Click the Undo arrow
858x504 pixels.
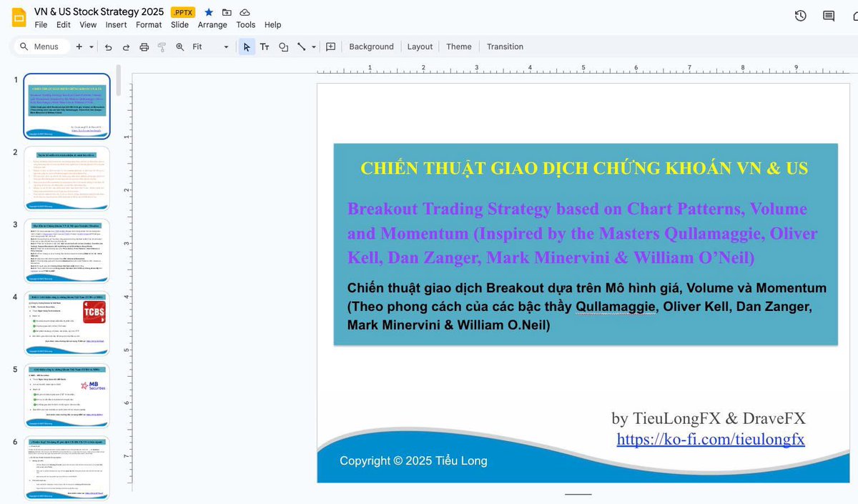pyautogui.click(x=109, y=47)
